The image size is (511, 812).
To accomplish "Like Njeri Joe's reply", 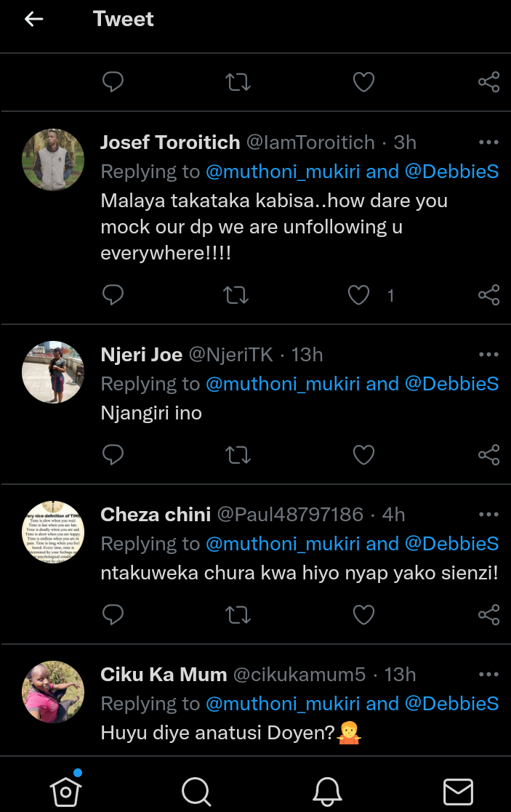I will pyautogui.click(x=363, y=455).
